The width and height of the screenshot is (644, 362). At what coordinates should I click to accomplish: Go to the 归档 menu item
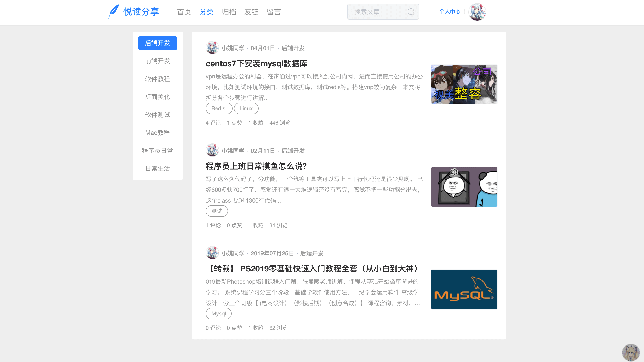[x=229, y=12]
